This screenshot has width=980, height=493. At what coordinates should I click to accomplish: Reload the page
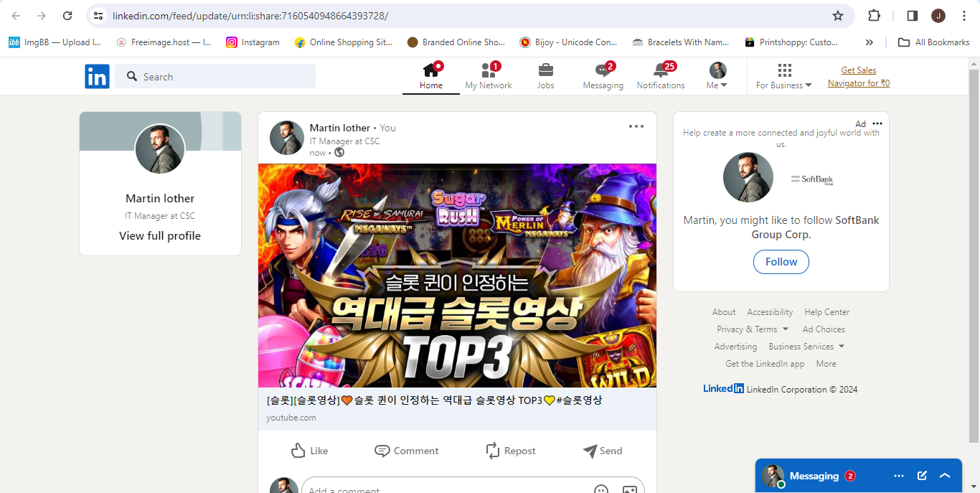pyautogui.click(x=67, y=16)
